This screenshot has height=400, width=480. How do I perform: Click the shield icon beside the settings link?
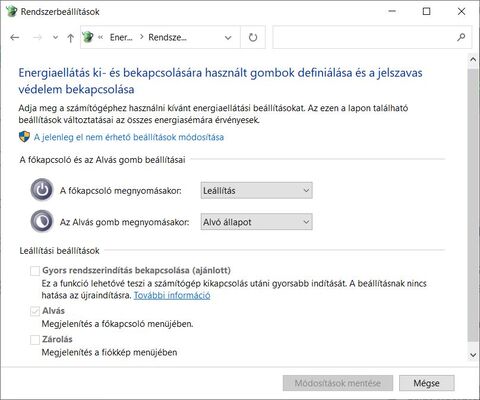pyautogui.click(x=24, y=137)
